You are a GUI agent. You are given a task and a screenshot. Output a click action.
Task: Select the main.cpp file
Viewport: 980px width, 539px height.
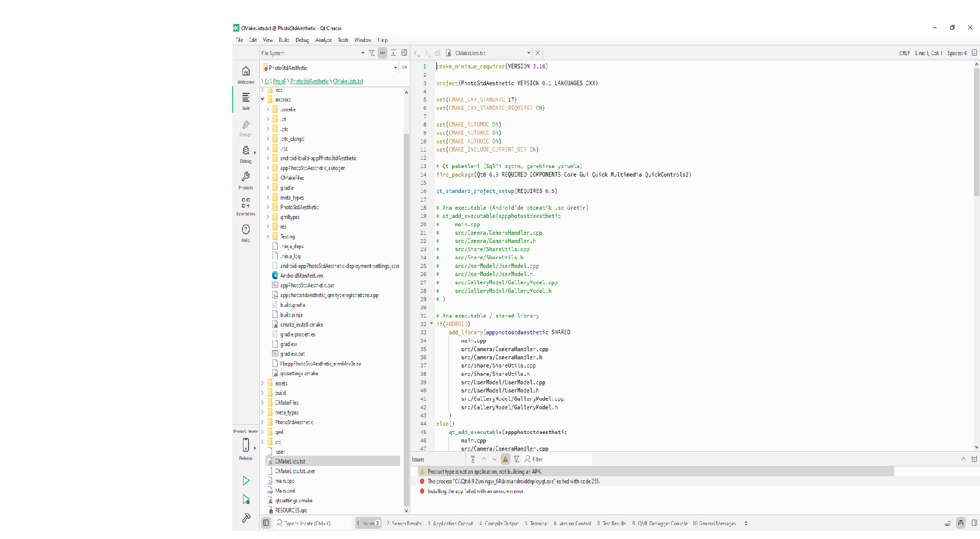point(284,481)
